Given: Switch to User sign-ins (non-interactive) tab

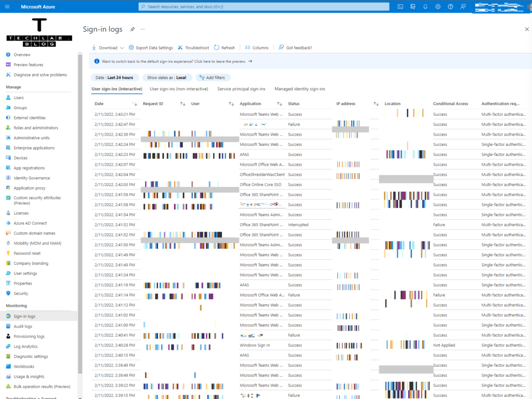Looking at the screenshot, I should click(x=179, y=89).
